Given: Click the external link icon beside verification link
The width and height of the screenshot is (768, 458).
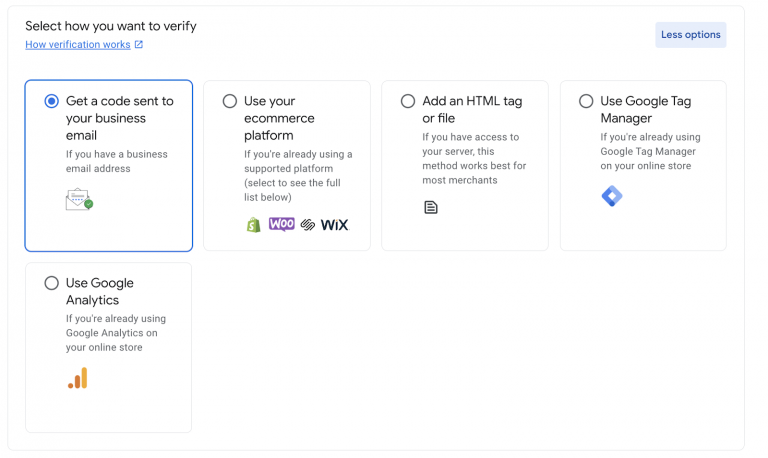Looking at the screenshot, I should pyautogui.click(x=139, y=45).
